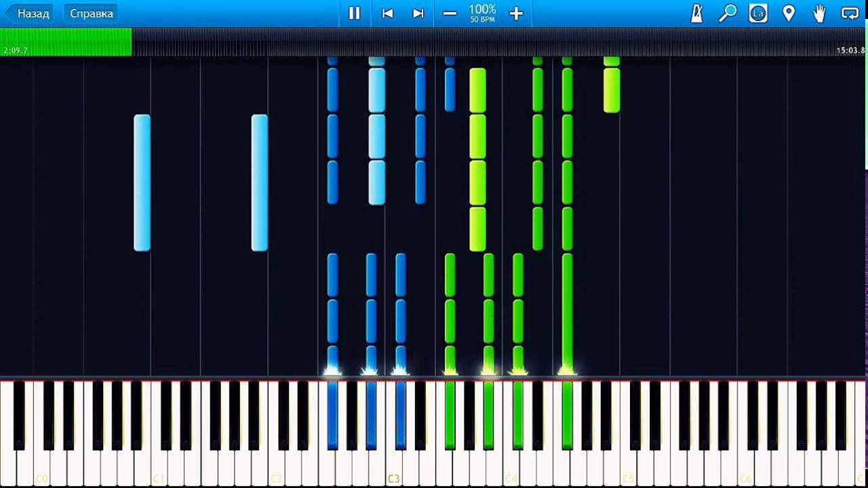Click the C6 white piano key
The width and height of the screenshot is (868, 488).
(x=745, y=434)
